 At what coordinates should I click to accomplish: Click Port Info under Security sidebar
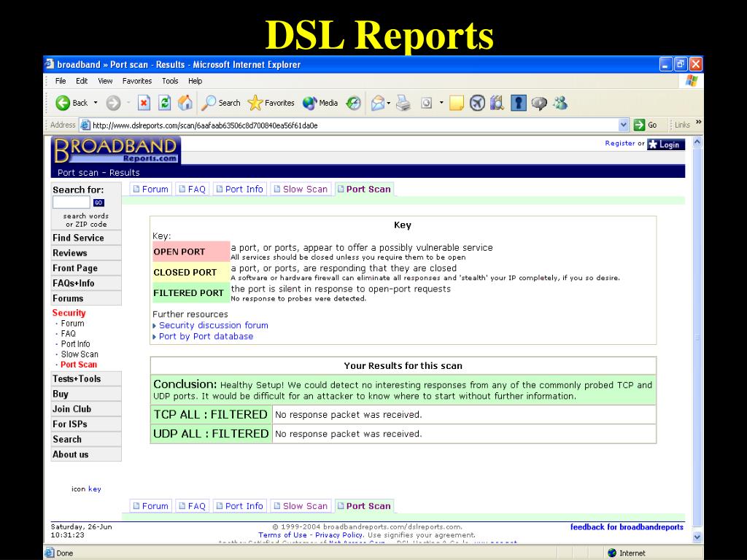coord(75,344)
